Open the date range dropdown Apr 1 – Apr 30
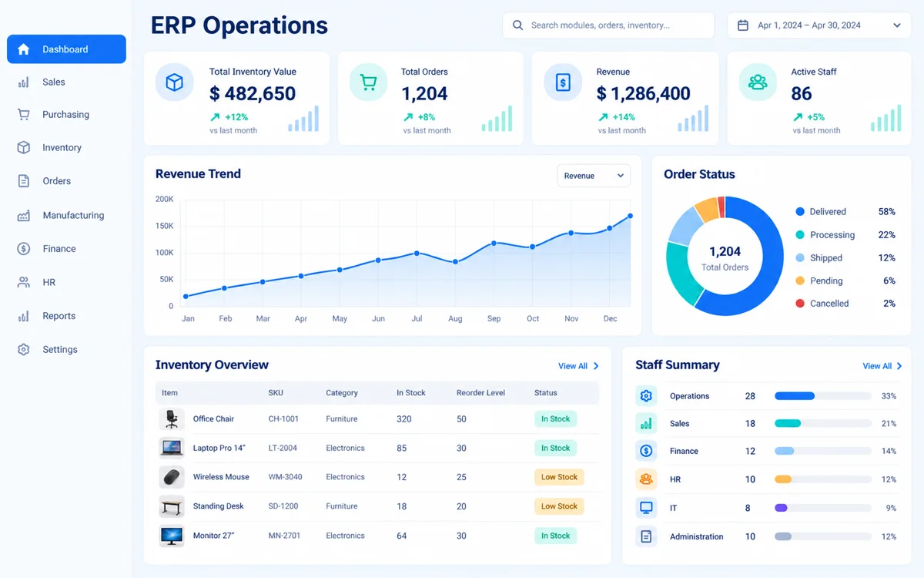Screen dimensions: 924x578 click(x=819, y=25)
